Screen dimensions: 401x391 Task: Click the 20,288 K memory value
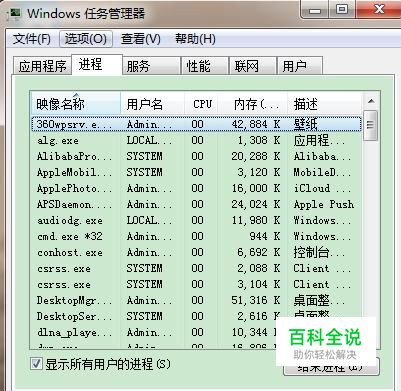[256, 156]
